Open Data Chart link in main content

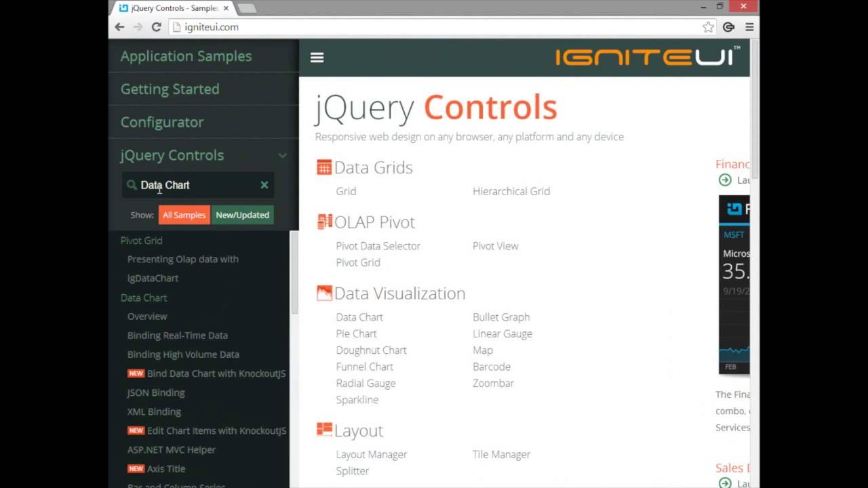click(x=359, y=317)
